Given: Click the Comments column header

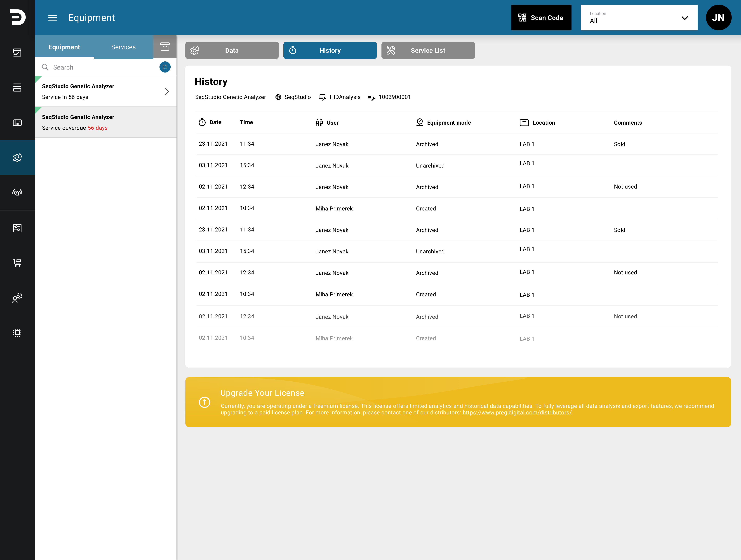Looking at the screenshot, I should [628, 123].
